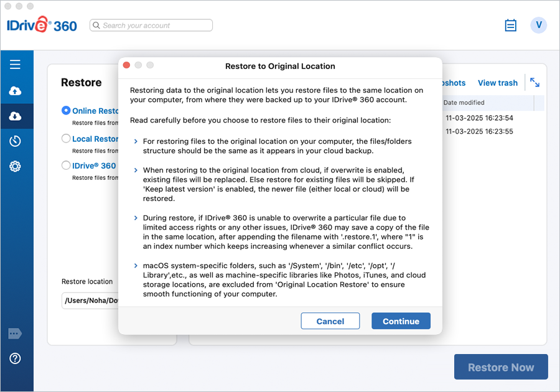Screen dimensions: 560x392
Task: Open the user profile avatar V
Action: pos(539,25)
